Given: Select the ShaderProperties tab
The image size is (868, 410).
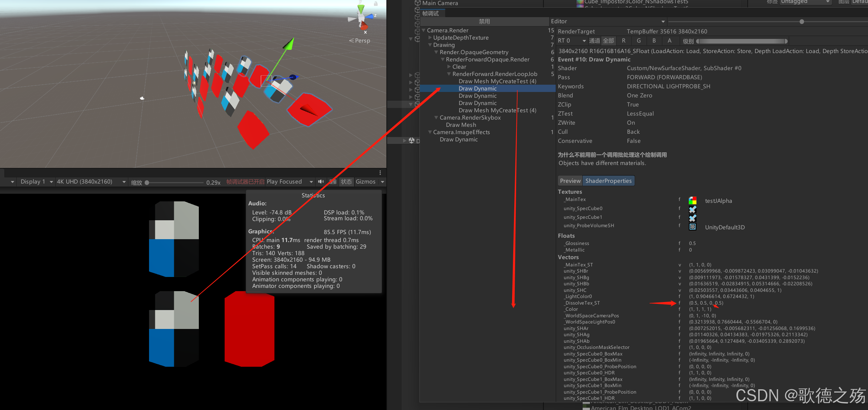Looking at the screenshot, I should [x=608, y=181].
